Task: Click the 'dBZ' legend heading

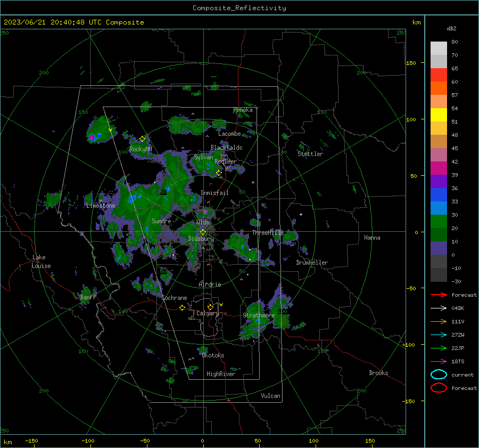Action: coord(451,28)
